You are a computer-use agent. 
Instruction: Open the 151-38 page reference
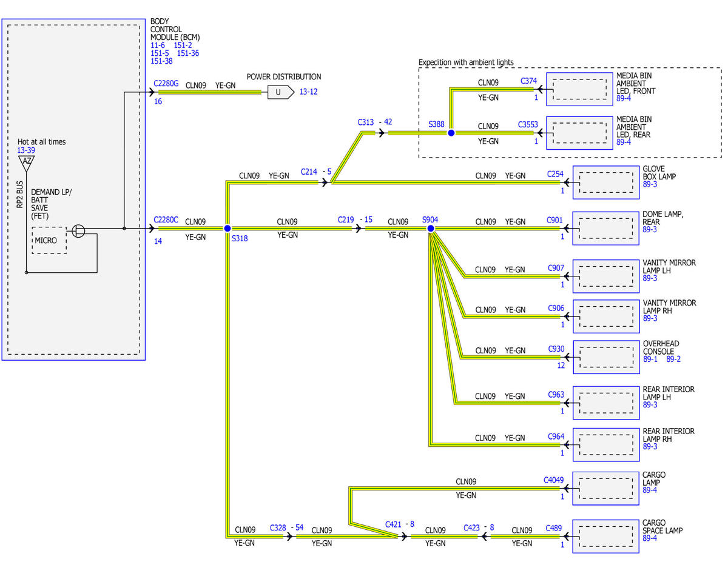[162, 61]
